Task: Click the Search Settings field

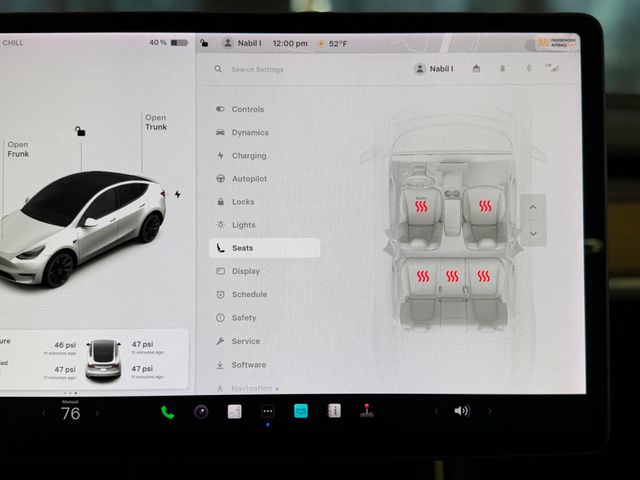Action: pyautogui.click(x=257, y=69)
